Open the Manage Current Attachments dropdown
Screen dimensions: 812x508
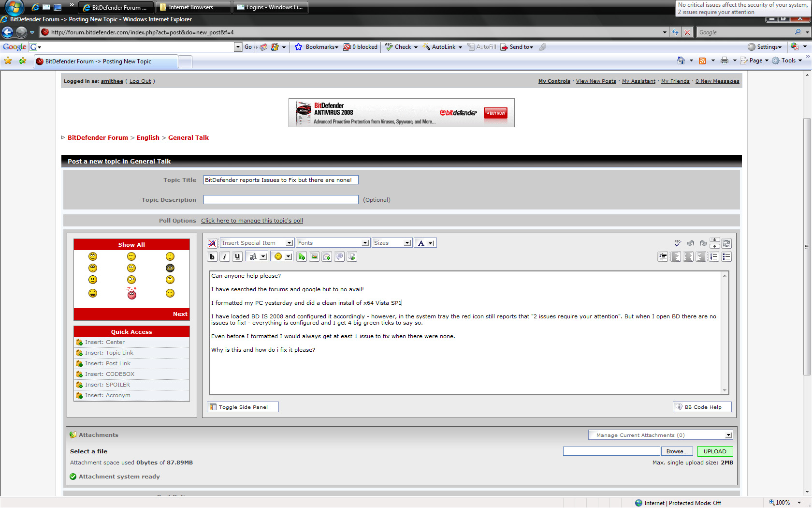661,435
